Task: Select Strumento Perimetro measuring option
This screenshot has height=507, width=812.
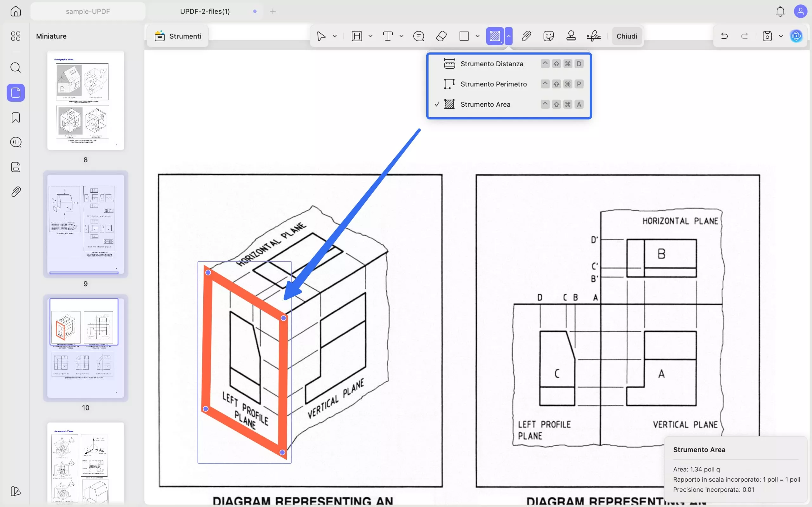Action: click(x=493, y=84)
